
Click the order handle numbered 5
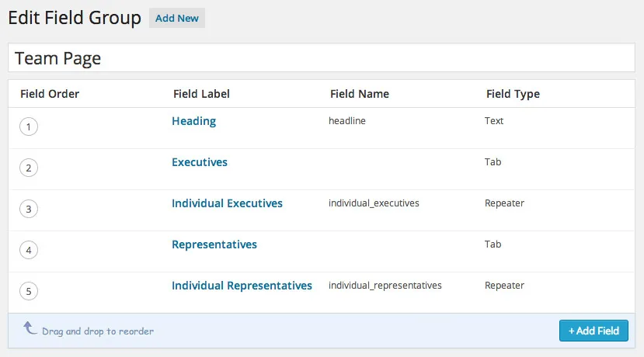tap(29, 291)
